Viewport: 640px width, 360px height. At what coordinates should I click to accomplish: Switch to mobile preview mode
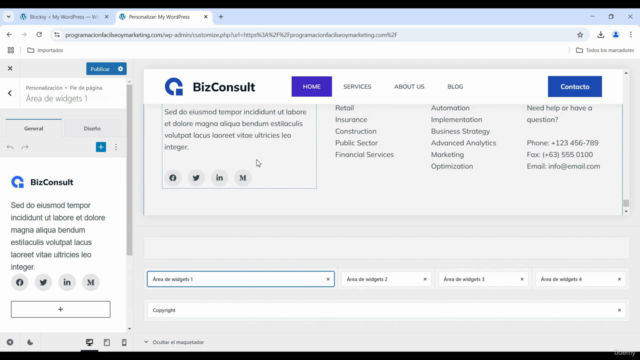pos(124,342)
